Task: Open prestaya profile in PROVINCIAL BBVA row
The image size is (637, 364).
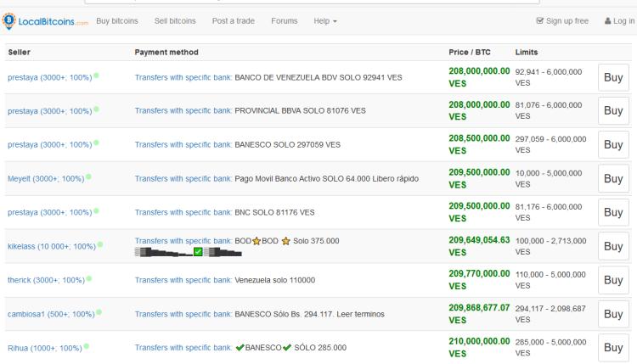Action: point(49,111)
